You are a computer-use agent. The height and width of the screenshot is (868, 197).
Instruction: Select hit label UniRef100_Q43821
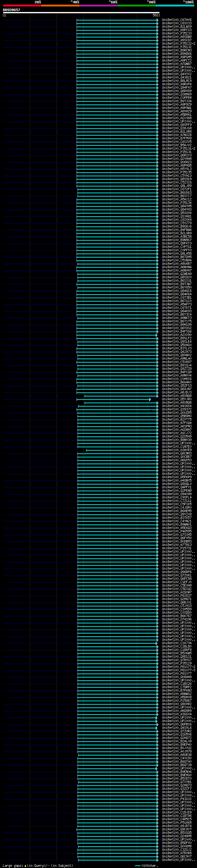(x=177, y=78)
